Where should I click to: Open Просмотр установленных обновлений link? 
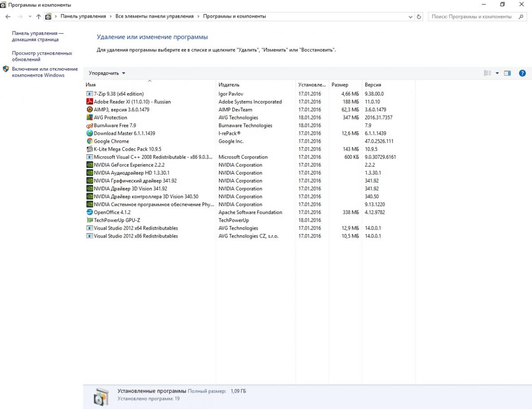tap(42, 56)
